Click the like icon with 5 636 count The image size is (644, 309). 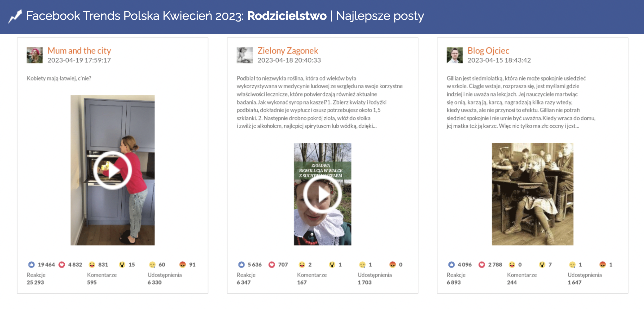point(241,265)
